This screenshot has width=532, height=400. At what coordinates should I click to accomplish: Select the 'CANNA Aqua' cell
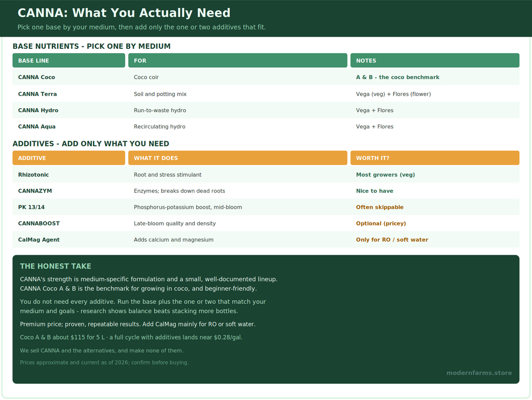[x=37, y=127]
